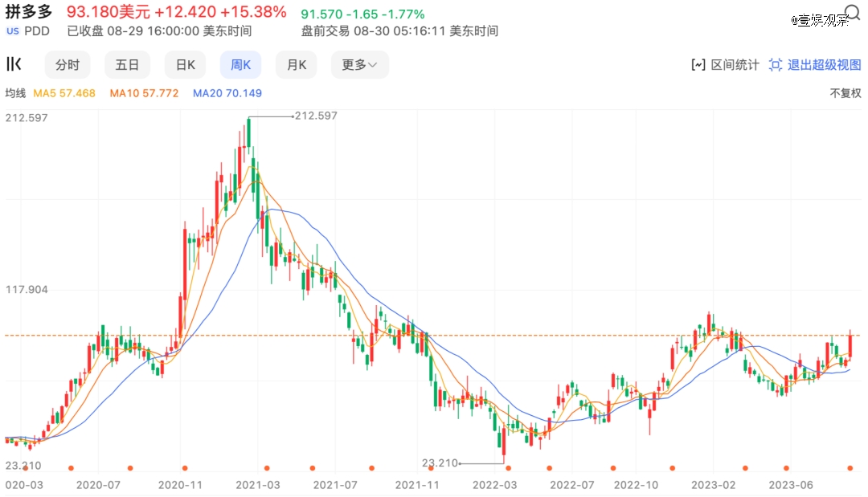
Task: Click the 93.180美元 closing price
Action: coord(108,11)
